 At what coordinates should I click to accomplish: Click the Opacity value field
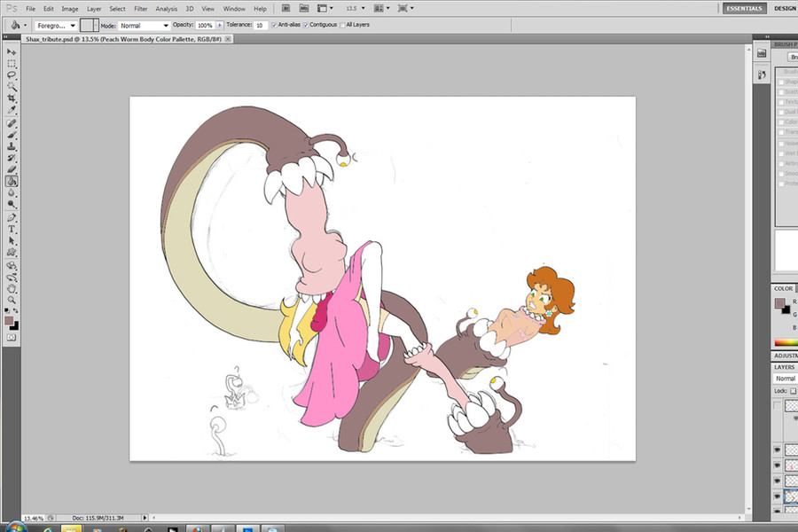206,26
